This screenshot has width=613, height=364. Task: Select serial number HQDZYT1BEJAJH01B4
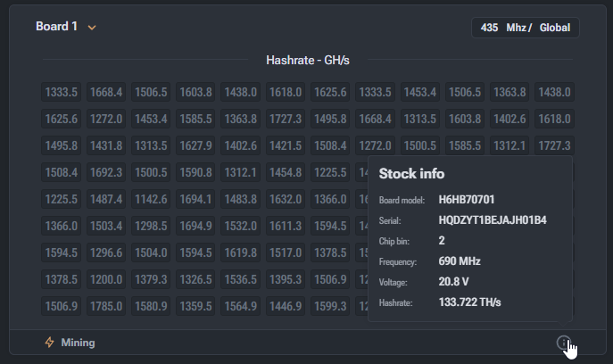coord(493,220)
